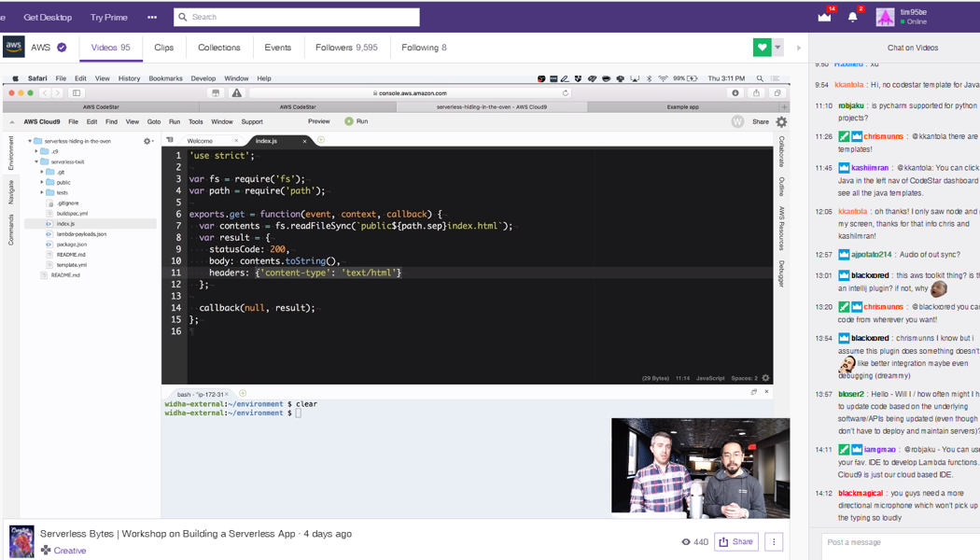
Task: Expand the .git folder
Action: point(42,172)
